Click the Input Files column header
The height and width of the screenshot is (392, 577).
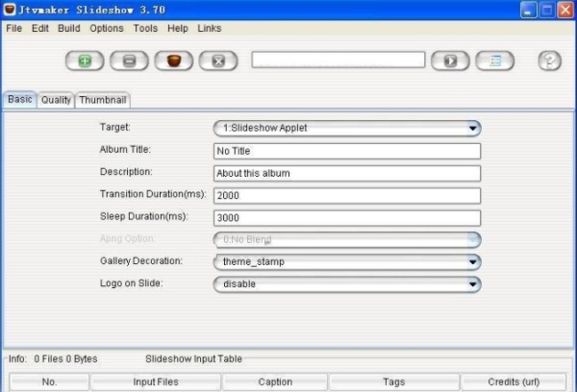[x=156, y=382]
